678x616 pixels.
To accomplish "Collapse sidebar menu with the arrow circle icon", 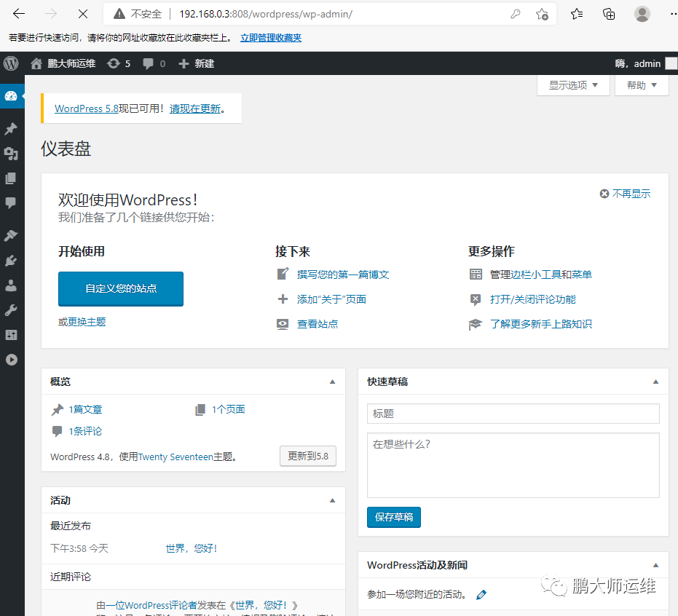I will (11, 360).
